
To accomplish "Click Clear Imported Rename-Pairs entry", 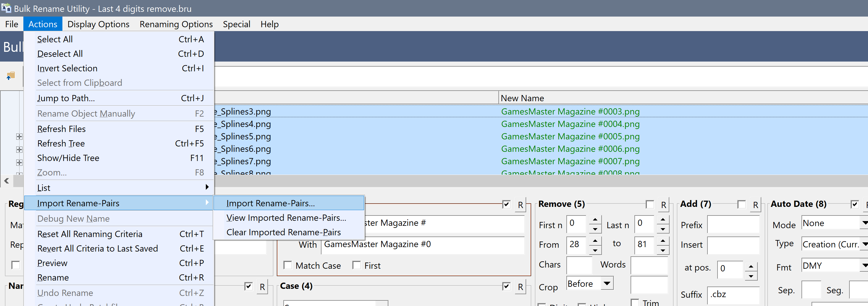I will (289, 232).
